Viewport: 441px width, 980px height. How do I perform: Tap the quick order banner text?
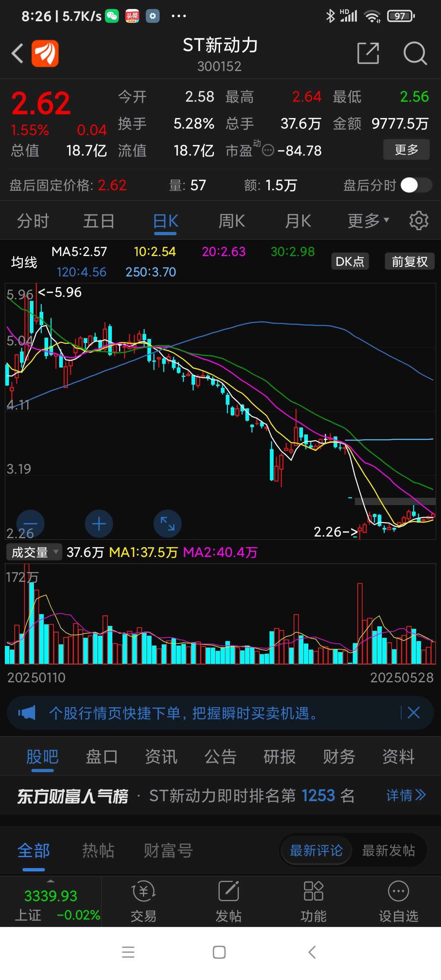tap(183, 713)
